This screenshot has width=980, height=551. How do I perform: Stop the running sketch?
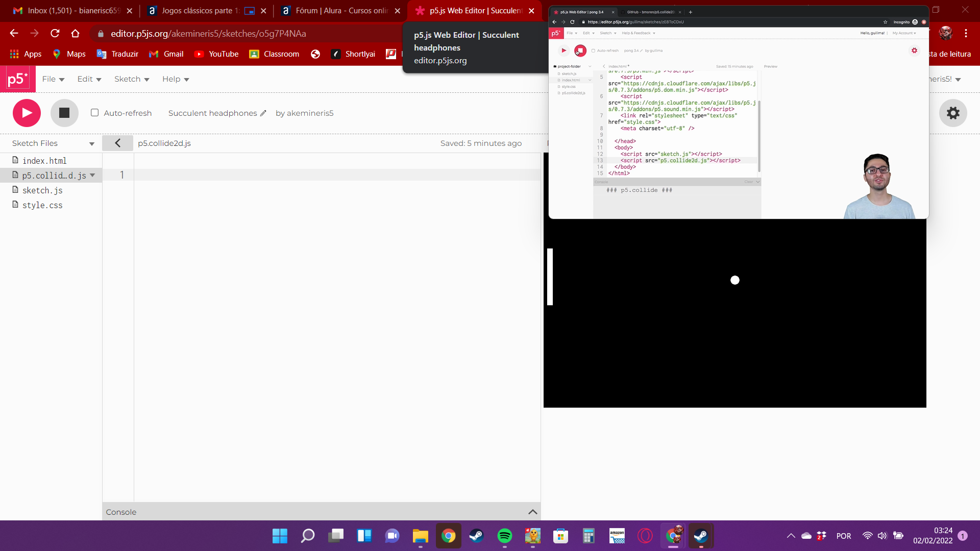click(x=64, y=113)
